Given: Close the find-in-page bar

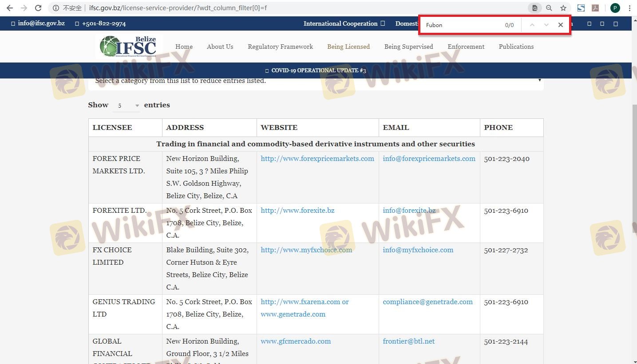Looking at the screenshot, I should pyautogui.click(x=560, y=25).
